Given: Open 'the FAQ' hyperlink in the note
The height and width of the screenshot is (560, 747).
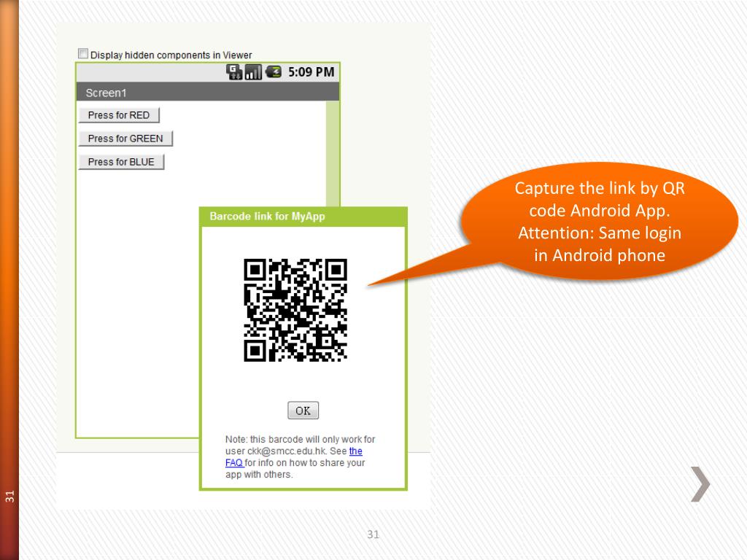Looking at the screenshot, I should (356, 451).
